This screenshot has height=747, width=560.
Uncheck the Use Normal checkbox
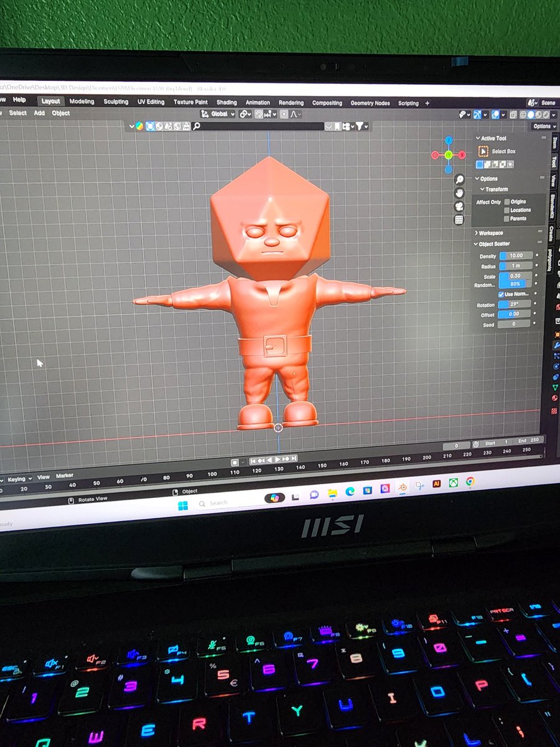coord(502,294)
